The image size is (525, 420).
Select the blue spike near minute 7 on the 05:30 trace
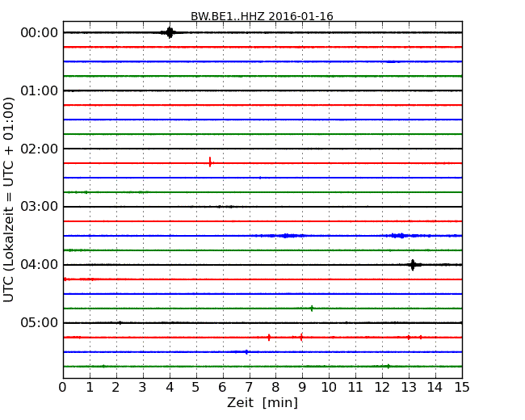246,352
